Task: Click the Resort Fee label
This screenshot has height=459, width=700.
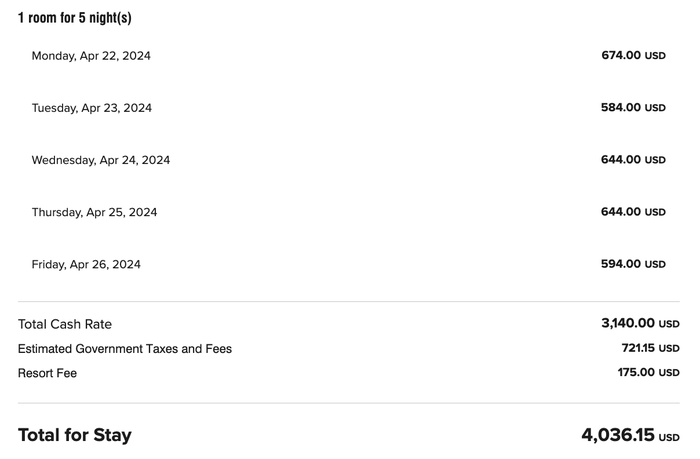Action: 47,373
